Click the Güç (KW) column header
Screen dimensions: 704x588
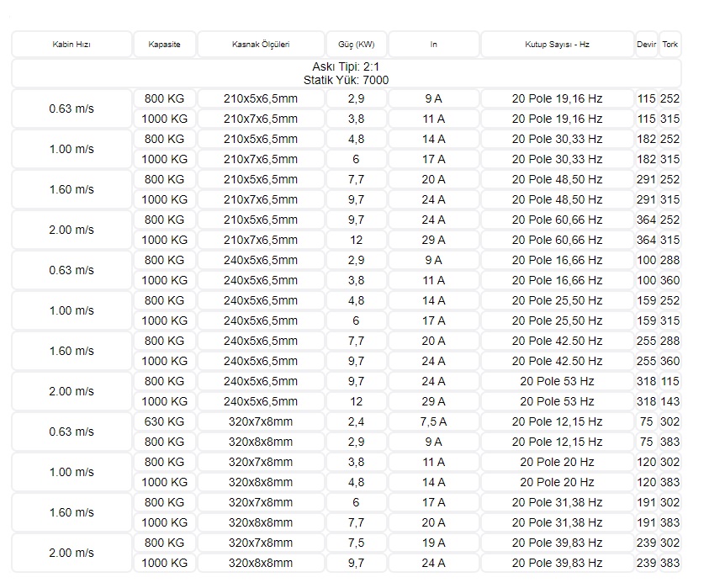(x=356, y=44)
